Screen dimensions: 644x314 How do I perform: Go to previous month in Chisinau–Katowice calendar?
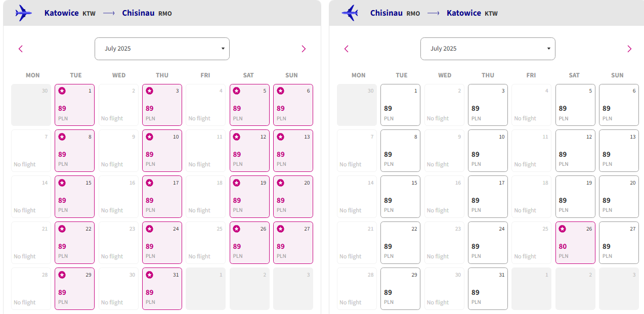(347, 49)
